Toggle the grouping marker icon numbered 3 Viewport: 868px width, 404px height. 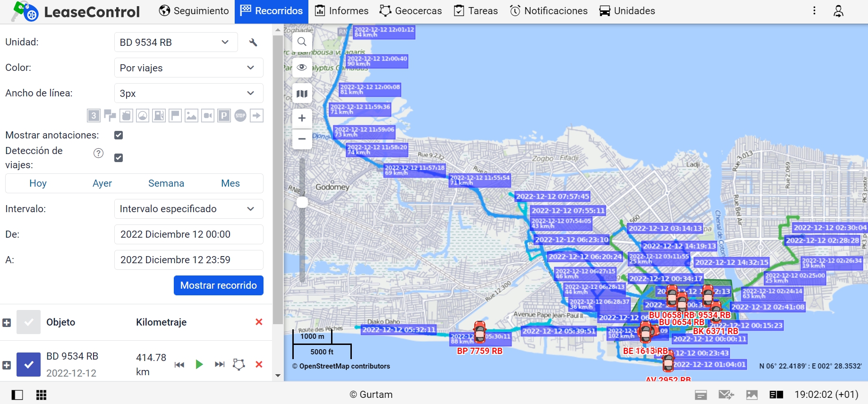[x=94, y=115]
